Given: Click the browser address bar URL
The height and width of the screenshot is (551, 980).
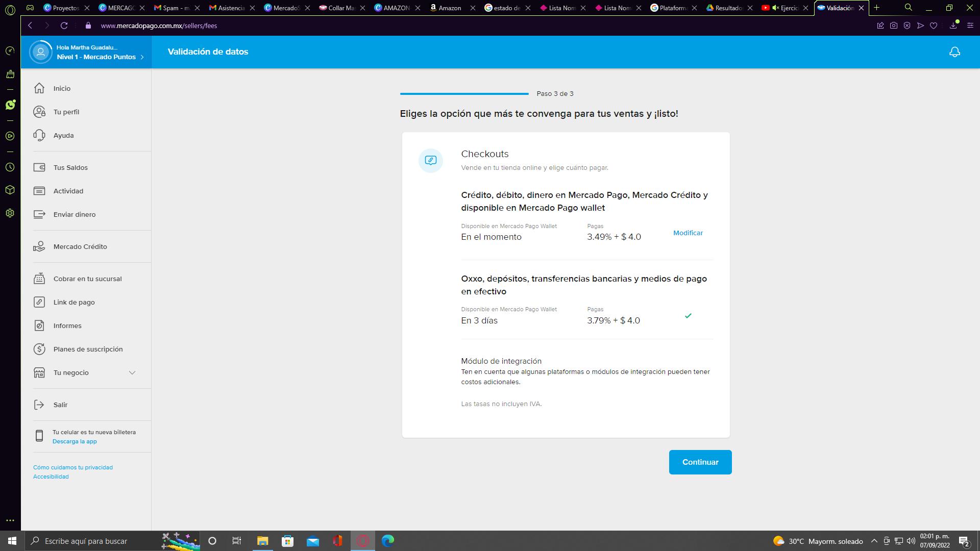Looking at the screenshot, I should [x=159, y=26].
